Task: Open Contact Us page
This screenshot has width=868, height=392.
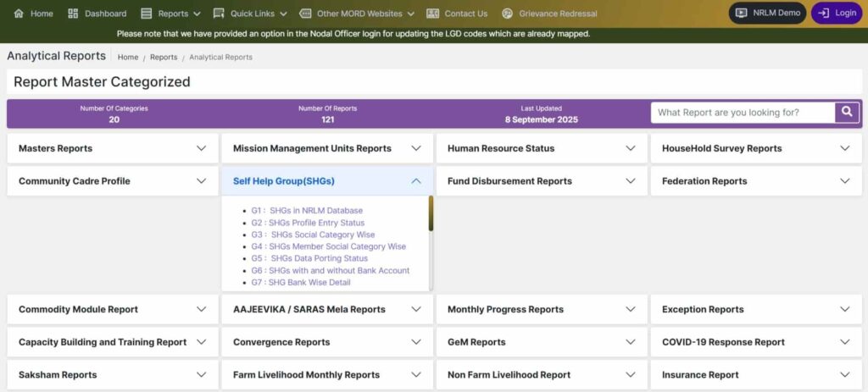Action: pos(457,14)
